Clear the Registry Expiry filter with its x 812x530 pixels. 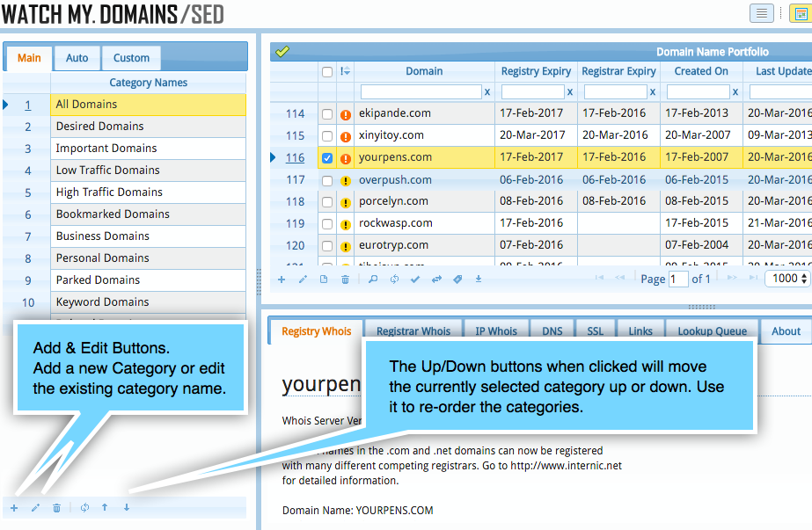(x=570, y=92)
